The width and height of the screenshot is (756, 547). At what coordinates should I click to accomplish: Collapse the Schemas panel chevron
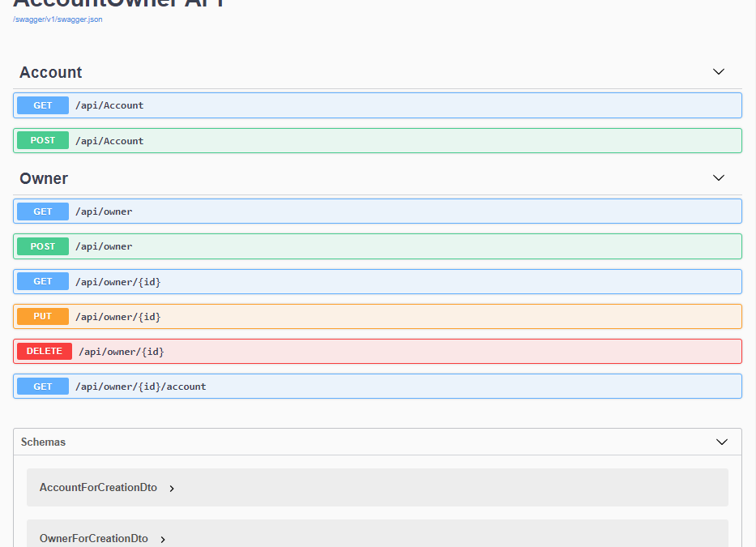[x=722, y=442]
